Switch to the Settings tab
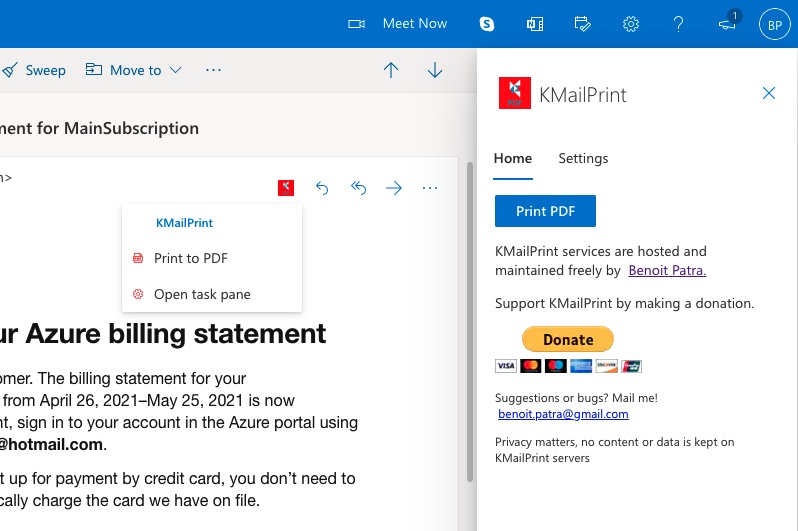 [583, 159]
